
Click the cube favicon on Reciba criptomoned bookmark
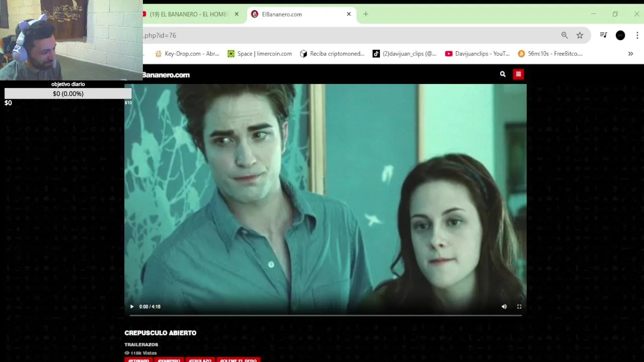pos(303,54)
